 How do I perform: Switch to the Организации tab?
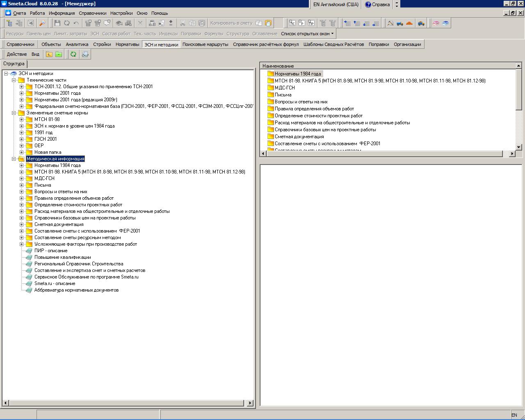[x=407, y=44]
